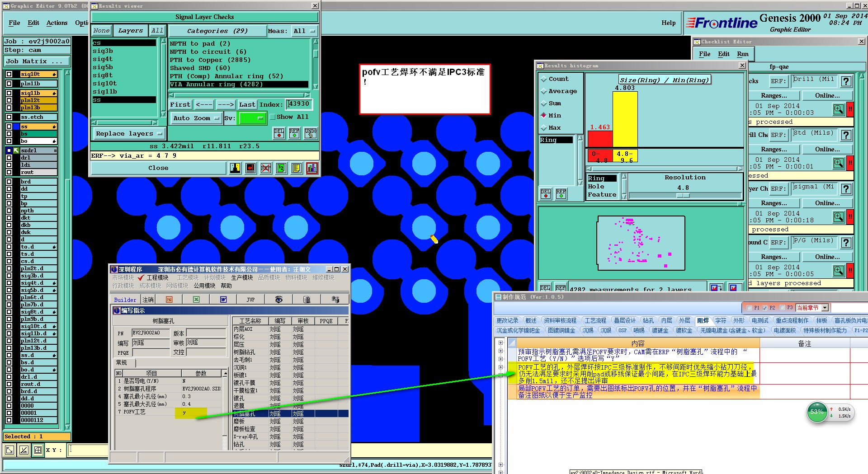
Task: Click the Excel export icon in Shenzhen program toolbar
Action: coord(196,300)
